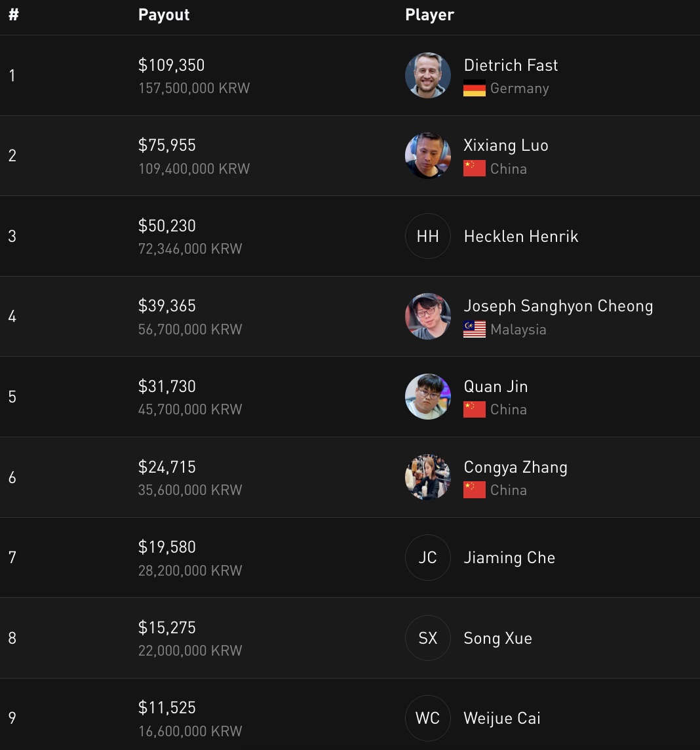Image resolution: width=700 pixels, height=750 pixels.
Task: Click the Germany flag icon
Action: (x=475, y=89)
